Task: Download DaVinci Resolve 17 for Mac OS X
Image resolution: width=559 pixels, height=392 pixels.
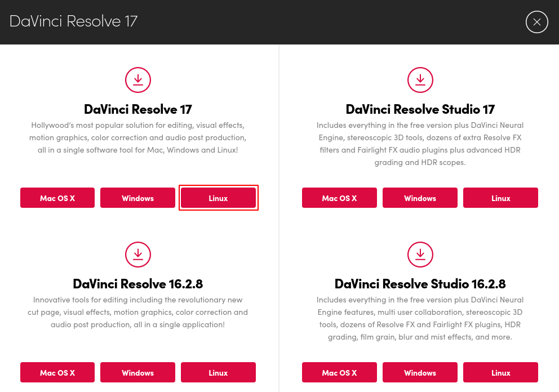Action: (57, 198)
